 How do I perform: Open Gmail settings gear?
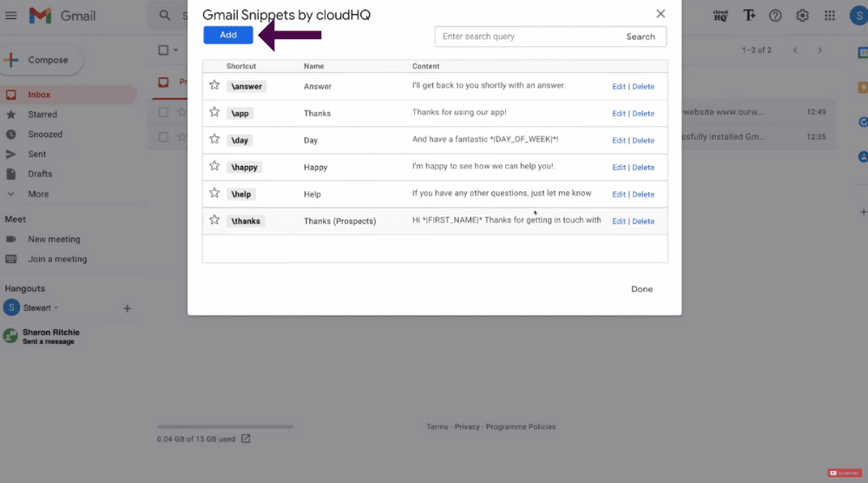(x=802, y=16)
